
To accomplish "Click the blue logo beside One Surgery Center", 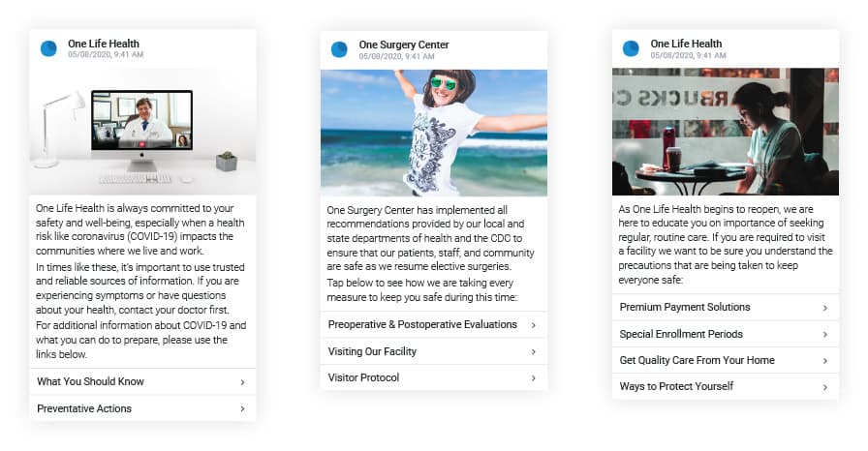I will pyautogui.click(x=339, y=49).
